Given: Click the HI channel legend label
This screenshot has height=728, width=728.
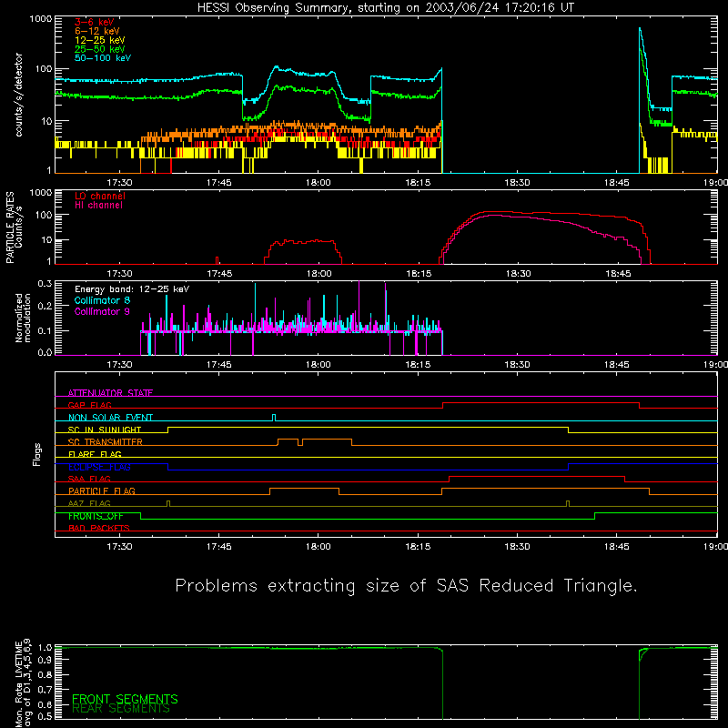Looking at the screenshot, I should [98, 205].
